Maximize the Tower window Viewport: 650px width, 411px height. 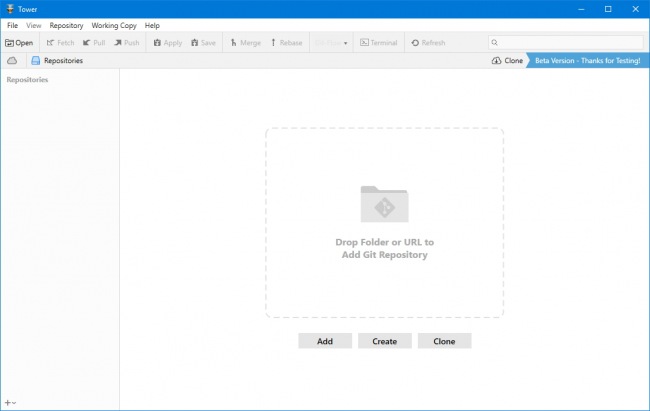608,9
